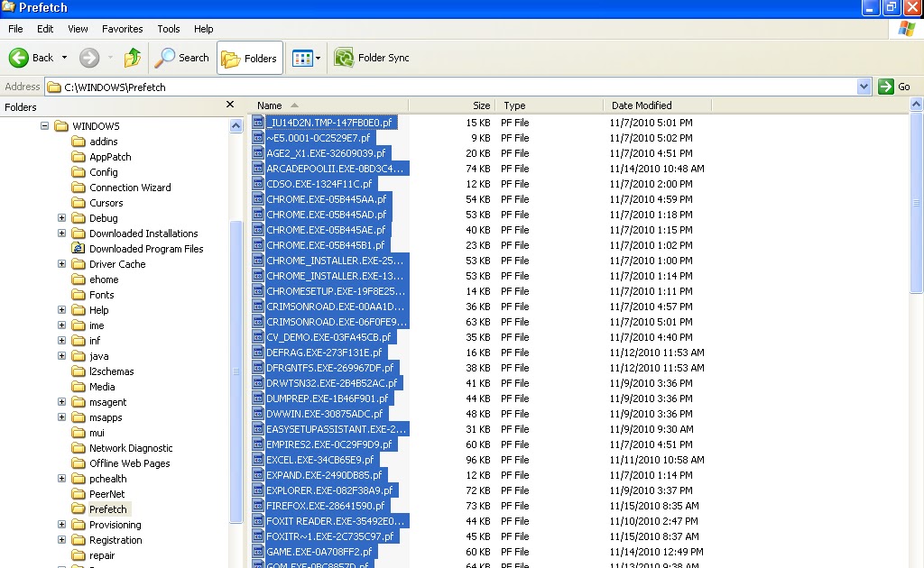Viewport: 924px width, 568px height.
Task: Click the CHROMESETUP.EXE file icon
Action: coord(257,291)
